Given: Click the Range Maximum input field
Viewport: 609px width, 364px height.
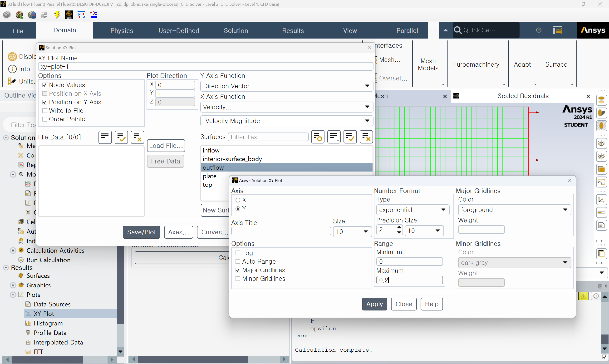Looking at the screenshot, I should pyautogui.click(x=409, y=280).
